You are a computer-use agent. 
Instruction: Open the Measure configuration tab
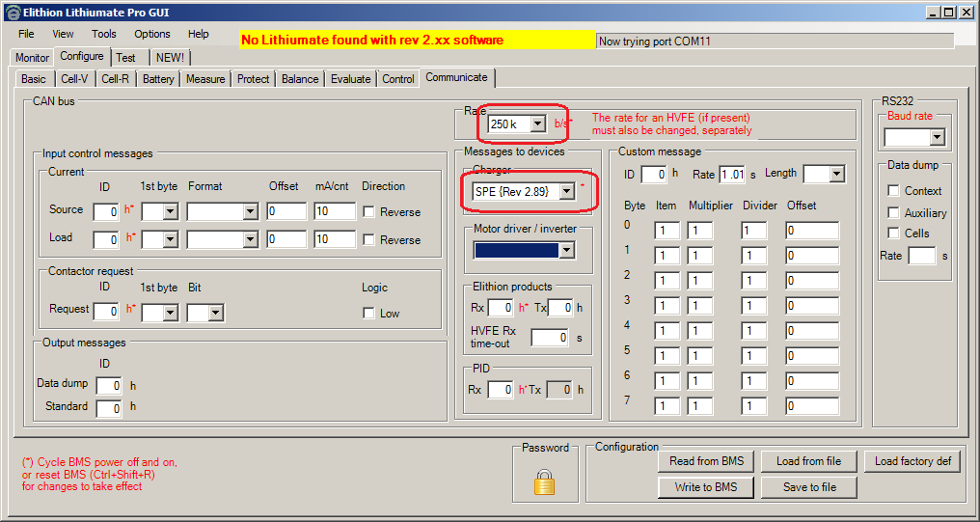click(x=205, y=79)
